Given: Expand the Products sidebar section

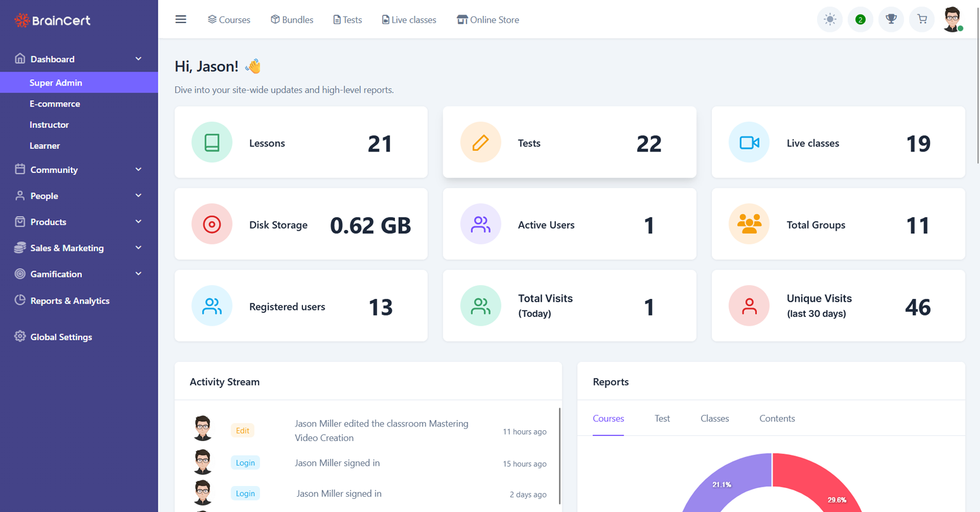Looking at the screenshot, I should tap(49, 222).
